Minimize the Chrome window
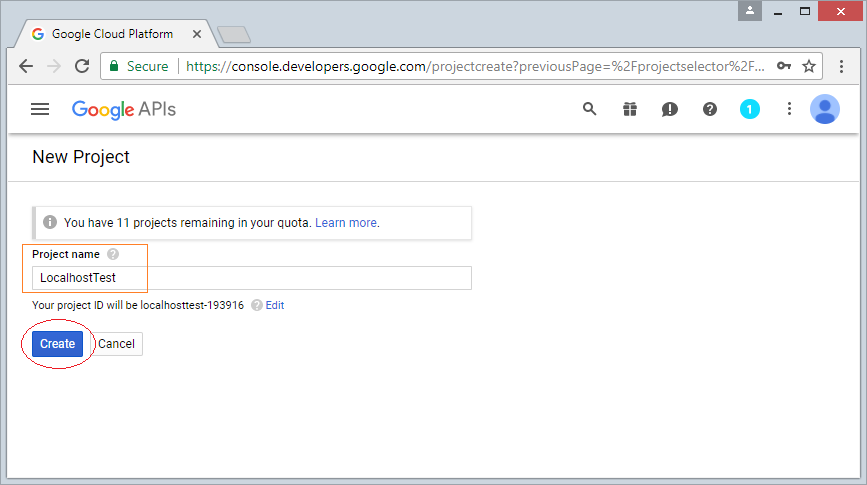The height and width of the screenshot is (485, 867). pos(778,12)
